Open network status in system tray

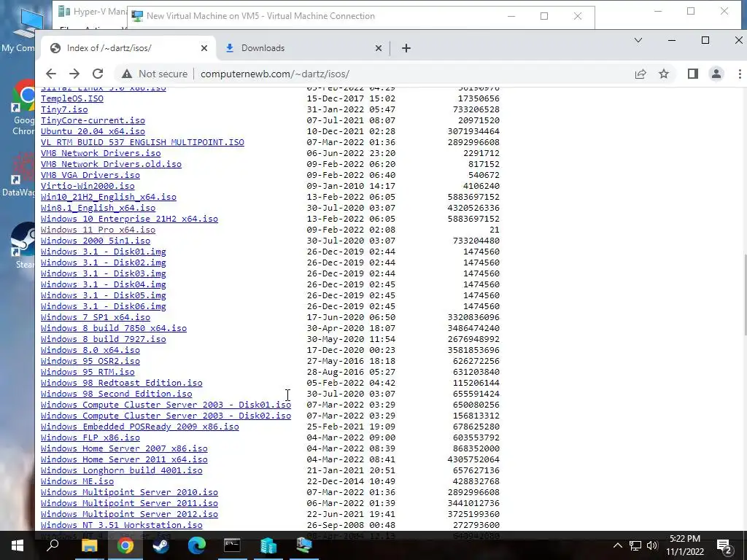pos(635,545)
